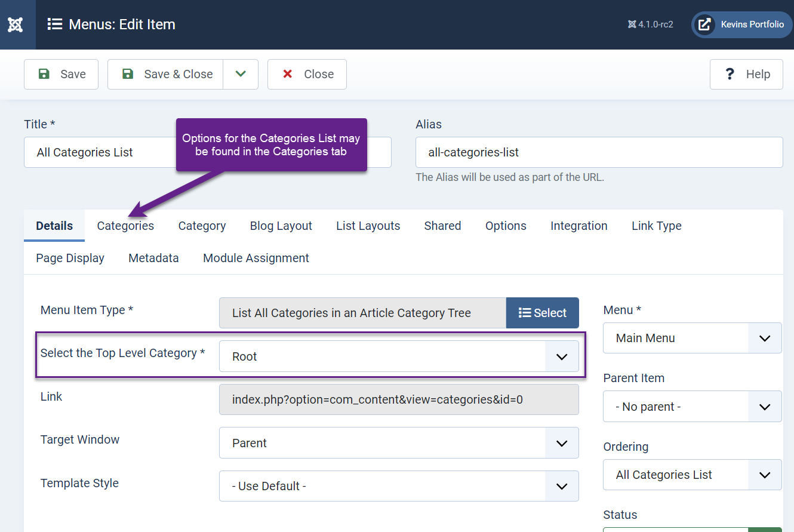
Task: Switch to the Integration tab
Action: coord(579,226)
